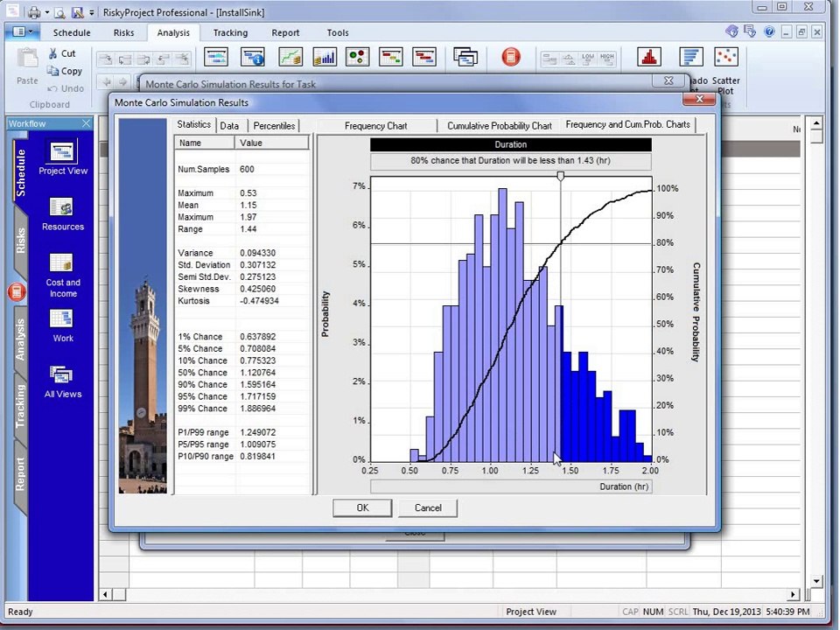Open the Report ribbon tab

(285, 32)
